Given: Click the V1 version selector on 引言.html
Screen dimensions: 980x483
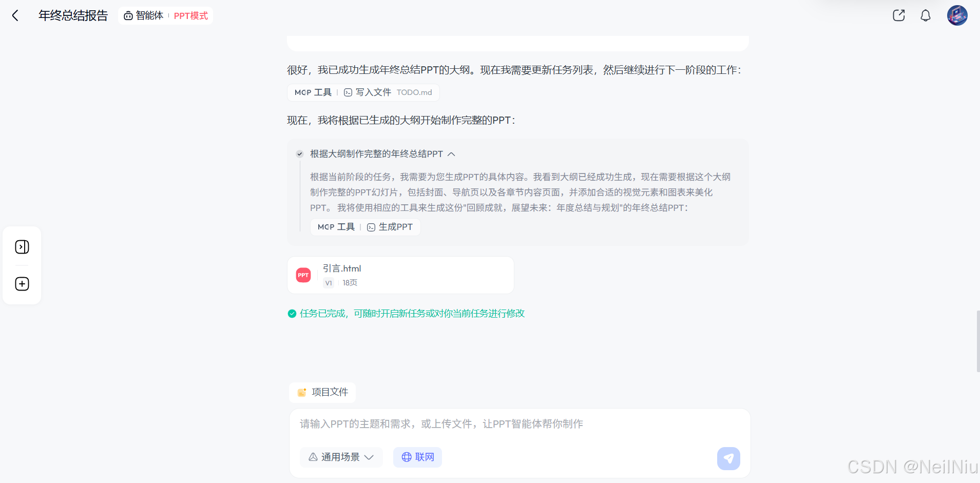Looking at the screenshot, I should [328, 283].
